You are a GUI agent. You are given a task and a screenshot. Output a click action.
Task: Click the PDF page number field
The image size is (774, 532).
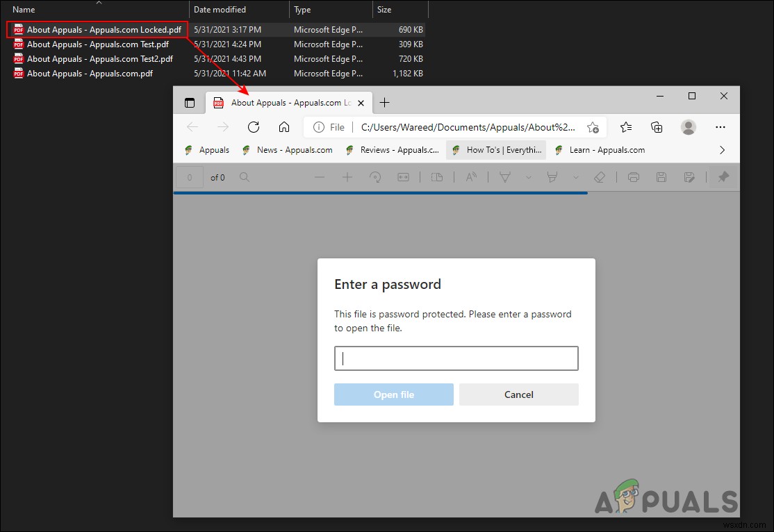point(190,178)
